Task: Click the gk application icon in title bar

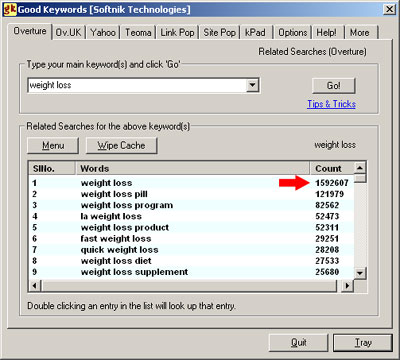Action: point(10,9)
